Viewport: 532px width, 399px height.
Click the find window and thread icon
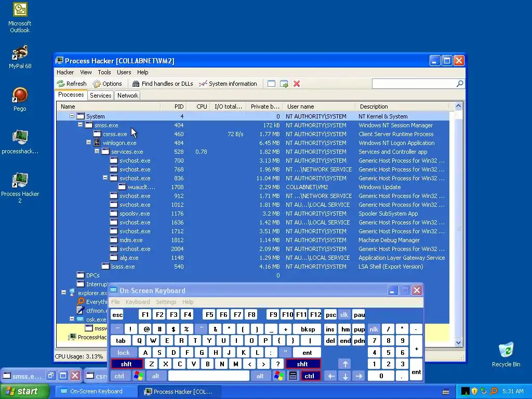coord(284,84)
